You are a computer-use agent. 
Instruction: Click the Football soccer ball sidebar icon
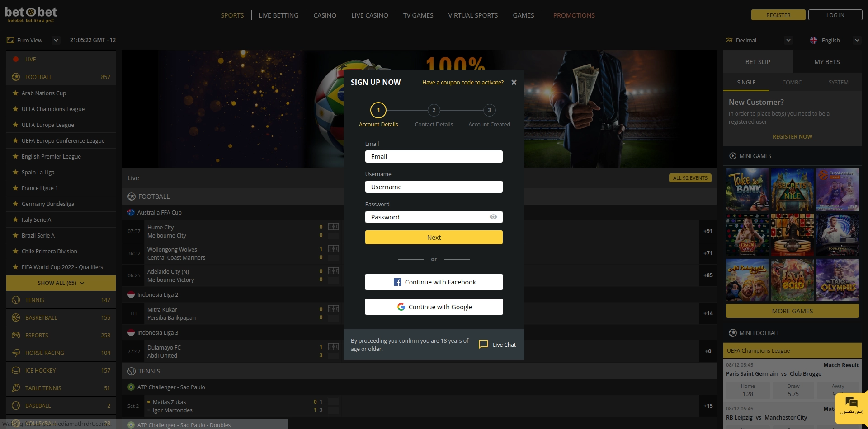16,77
